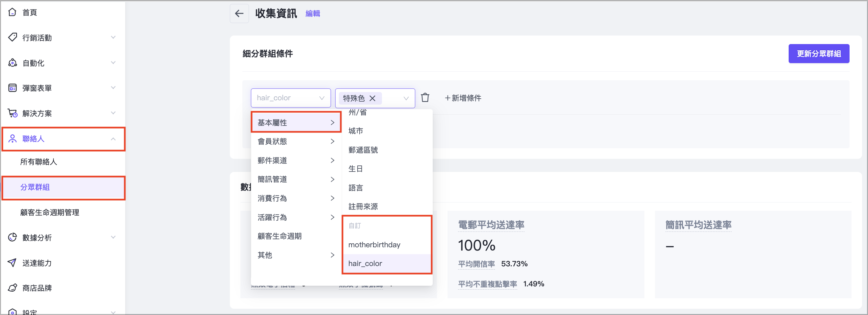Click the 送達能力 paper plane icon
This screenshot has width=868, height=315.
coord(13,263)
